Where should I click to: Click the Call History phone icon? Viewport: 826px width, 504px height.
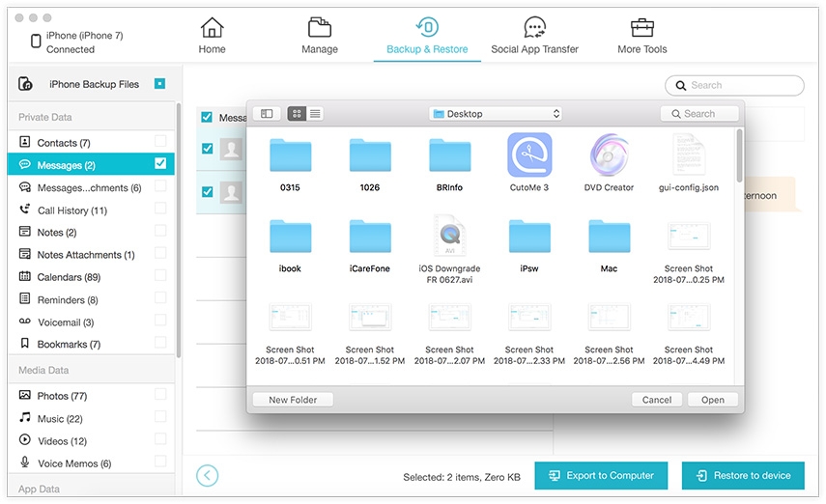[25, 210]
